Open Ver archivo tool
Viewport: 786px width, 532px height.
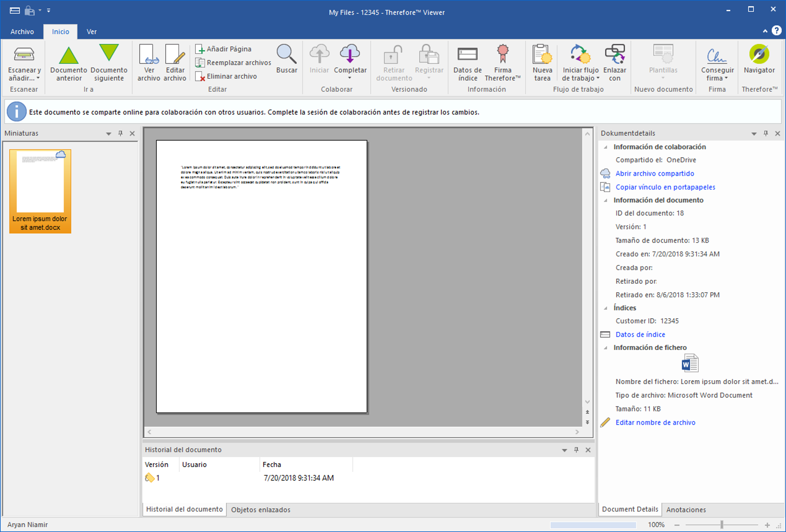coord(148,63)
